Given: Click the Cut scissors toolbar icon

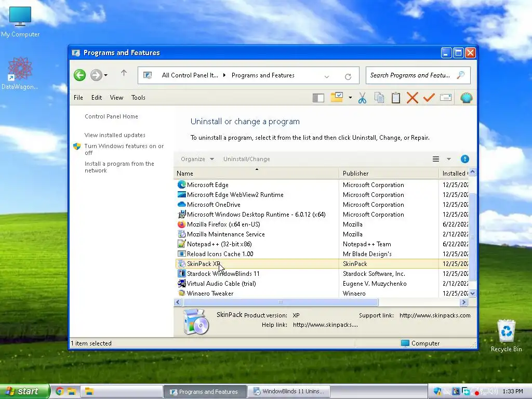Looking at the screenshot, I should click(x=362, y=98).
